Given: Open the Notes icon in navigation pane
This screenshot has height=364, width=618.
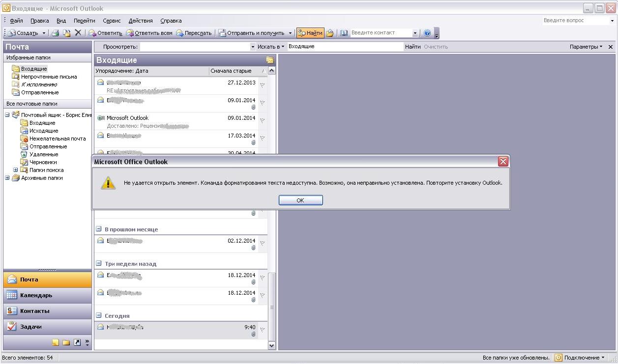Looking at the screenshot, I should pos(56,342).
